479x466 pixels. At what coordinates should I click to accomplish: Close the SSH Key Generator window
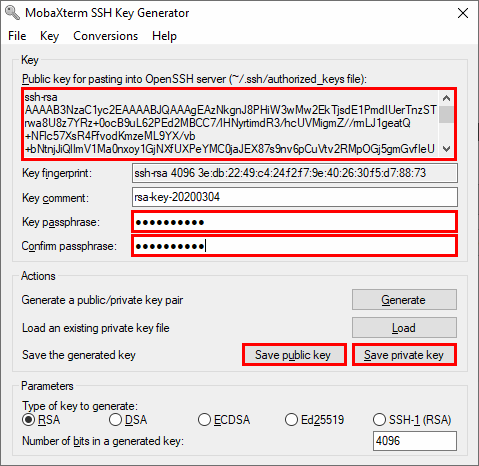(463, 13)
